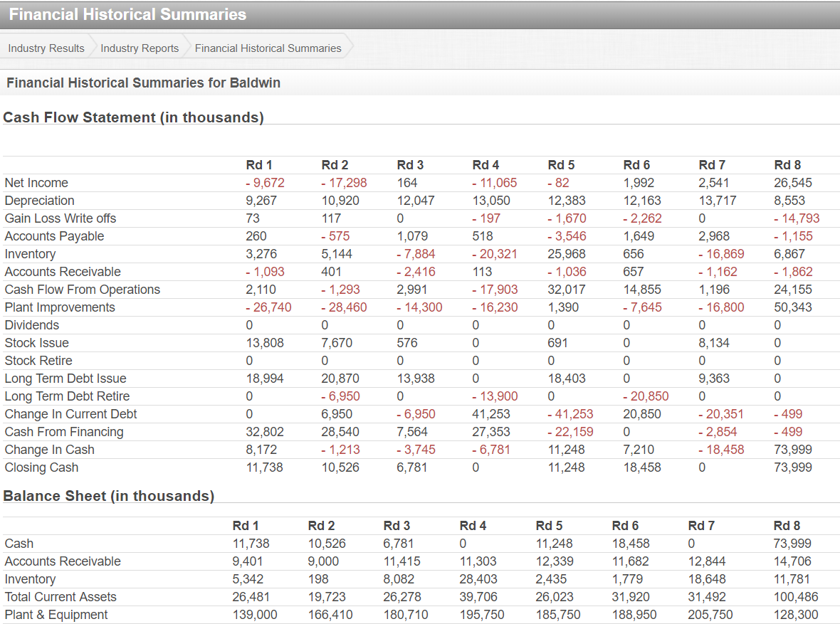Click Cash From Financing value - 22,159
This screenshot has width=840, height=624.
[x=570, y=432]
